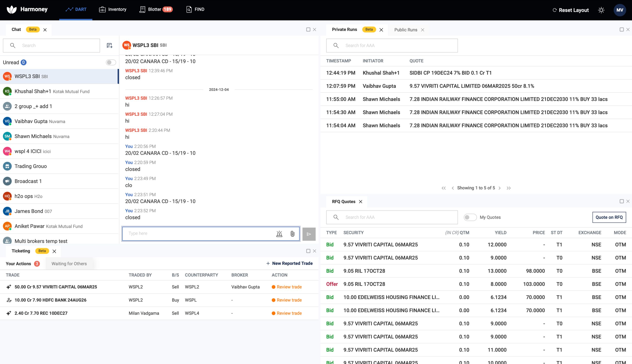Open wspl 4 ICICI chat

59,151
